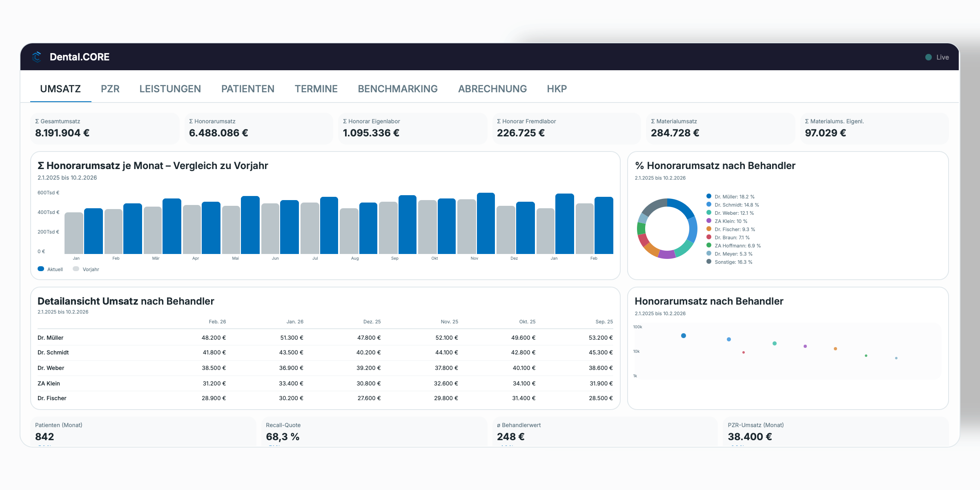This screenshot has height=490, width=980.
Task: Click the Dental.CORE logo icon
Action: [x=37, y=57]
